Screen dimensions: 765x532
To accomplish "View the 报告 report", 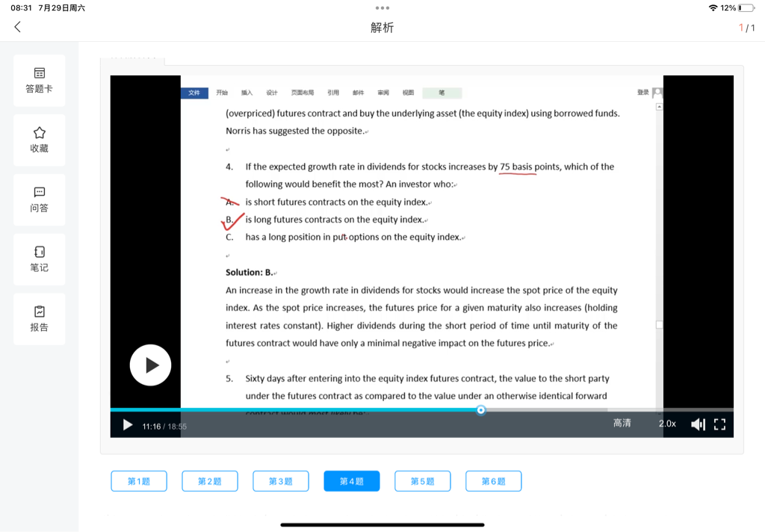I will [40, 319].
